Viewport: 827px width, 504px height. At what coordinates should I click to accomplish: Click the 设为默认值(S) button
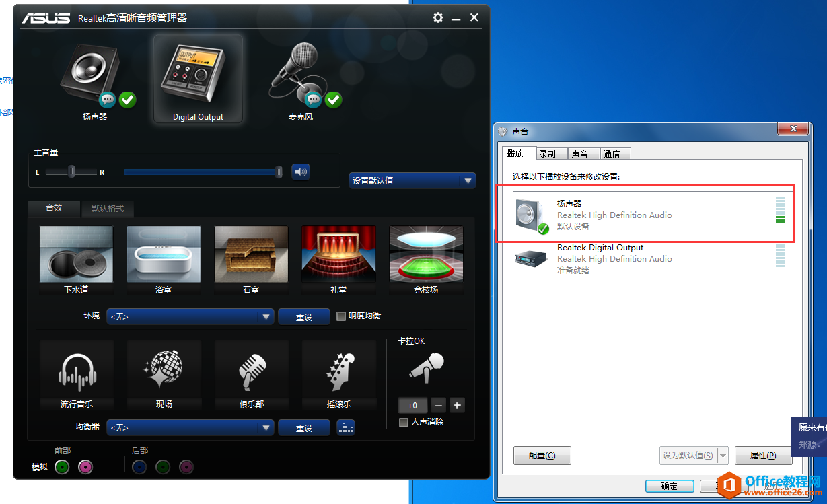click(x=688, y=456)
